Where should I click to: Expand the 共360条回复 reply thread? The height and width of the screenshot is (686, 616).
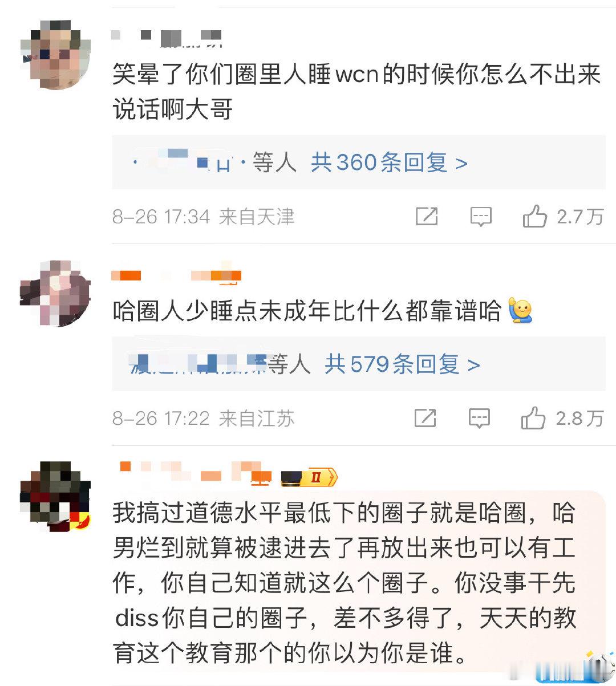[389, 163]
